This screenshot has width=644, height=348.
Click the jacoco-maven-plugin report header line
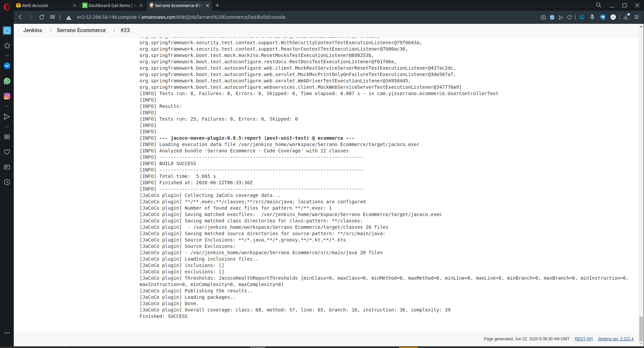(x=247, y=138)
